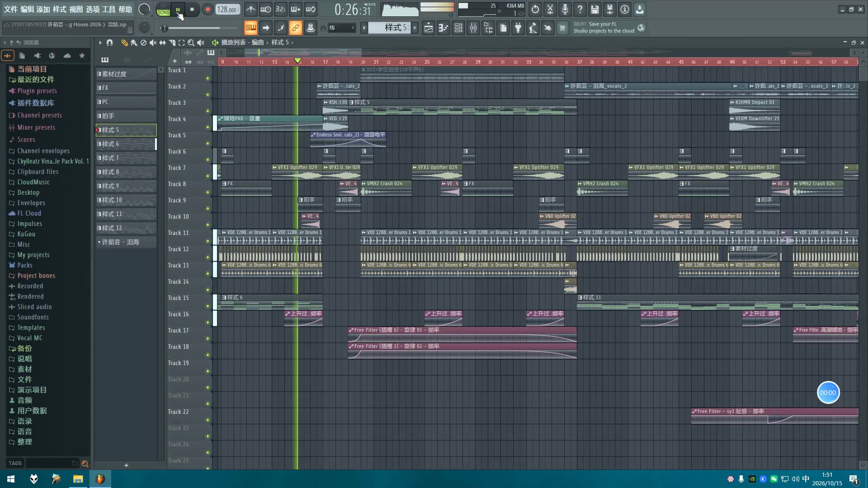
Task: Switch Song/Pattern mode toggle
Action: click(163, 9)
